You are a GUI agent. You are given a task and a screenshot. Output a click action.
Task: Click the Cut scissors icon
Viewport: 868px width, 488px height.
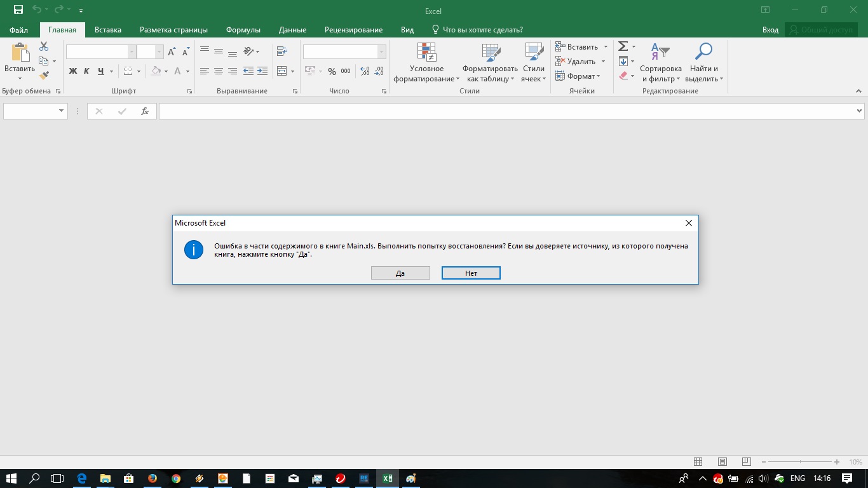(x=44, y=46)
